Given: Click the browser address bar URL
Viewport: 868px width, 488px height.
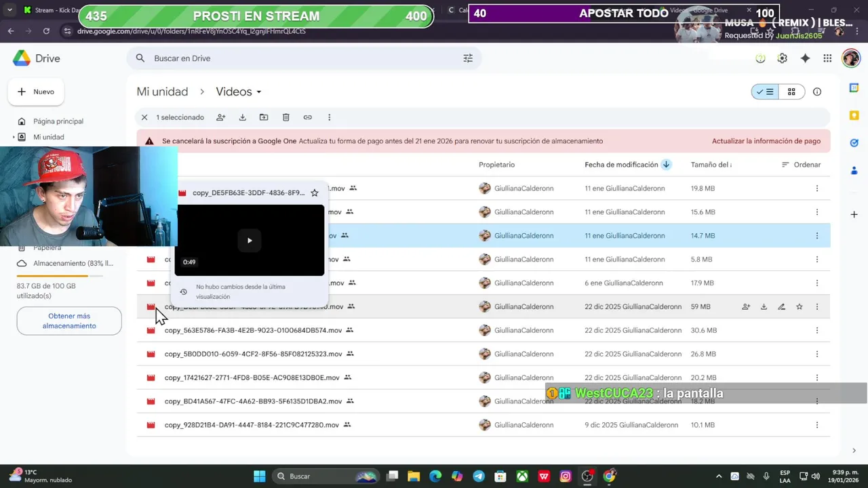Looking at the screenshot, I should coord(191,31).
